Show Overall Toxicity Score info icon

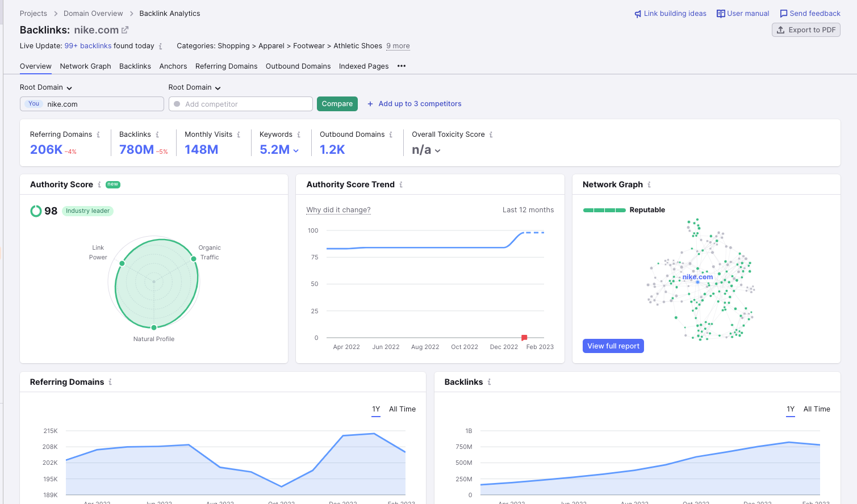tap(491, 135)
